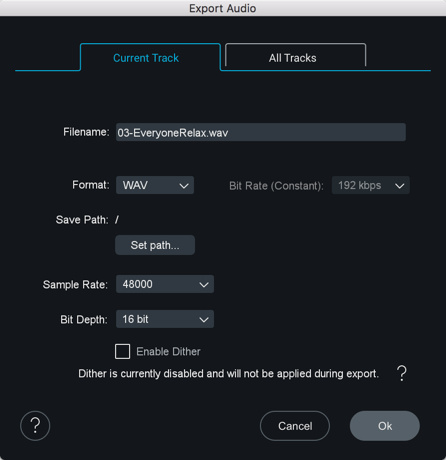Click into the Filename text field
This screenshot has width=446, height=460.
pyautogui.click(x=261, y=132)
